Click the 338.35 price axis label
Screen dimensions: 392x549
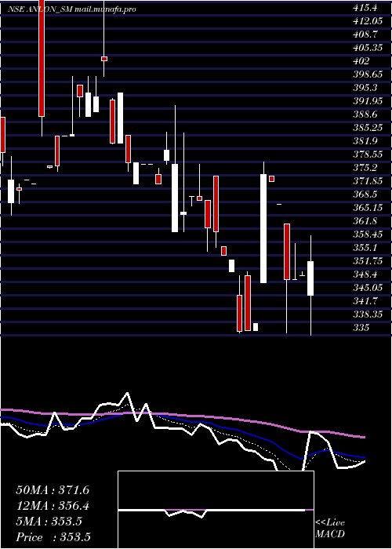coord(367,314)
